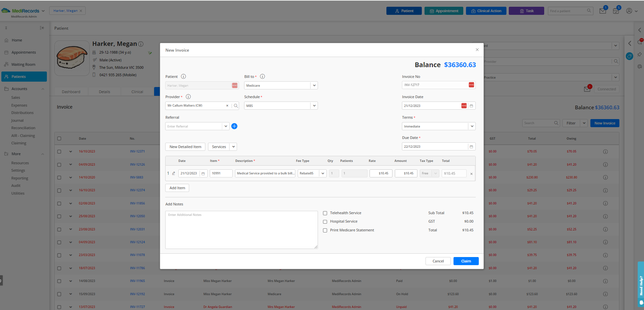Open the Terms Immediate dropdown
This screenshot has height=310, width=644.
(472, 126)
